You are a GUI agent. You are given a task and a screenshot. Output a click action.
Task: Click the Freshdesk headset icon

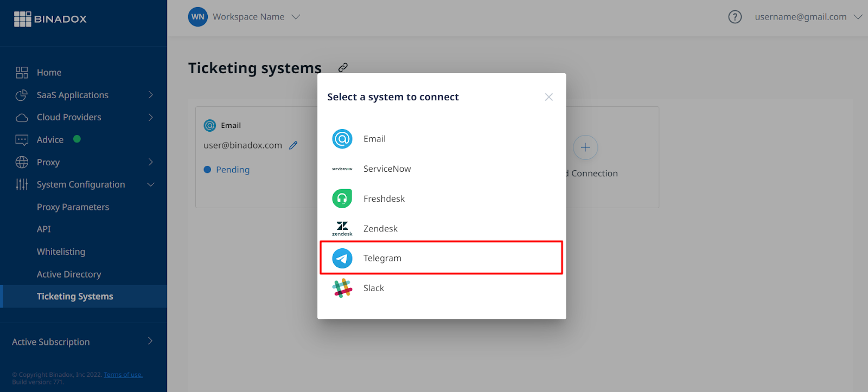point(342,198)
